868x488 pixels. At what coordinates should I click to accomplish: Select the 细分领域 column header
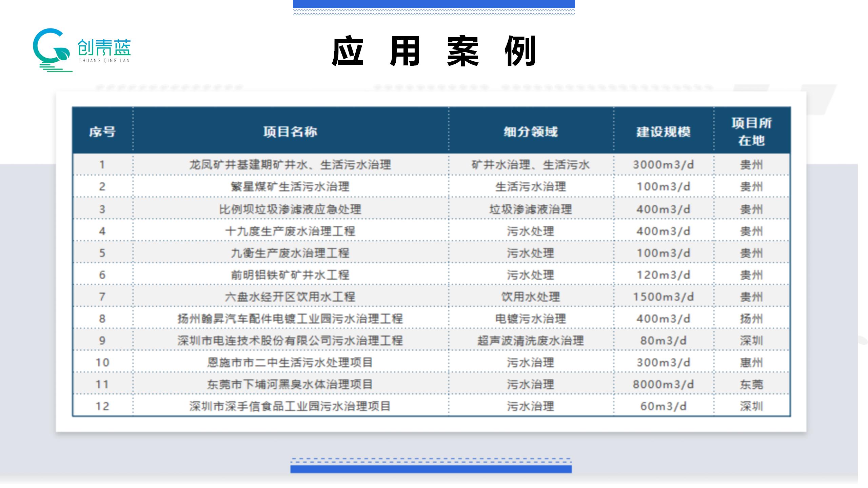pyautogui.click(x=531, y=131)
